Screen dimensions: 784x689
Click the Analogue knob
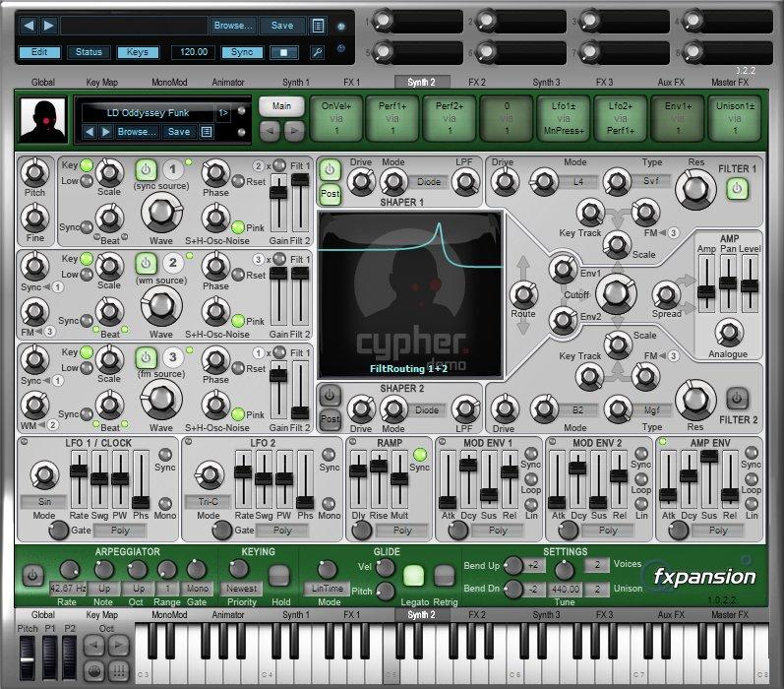[x=729, y=334]
